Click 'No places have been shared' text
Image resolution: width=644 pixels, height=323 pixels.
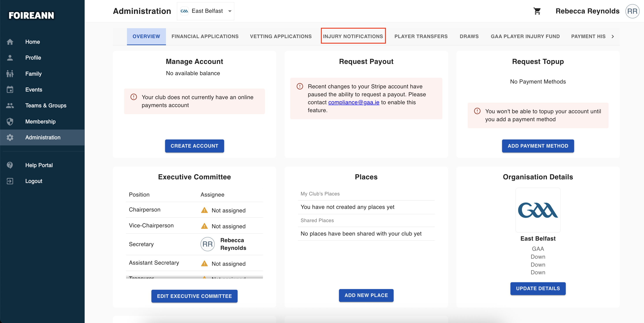pos(361,234)
